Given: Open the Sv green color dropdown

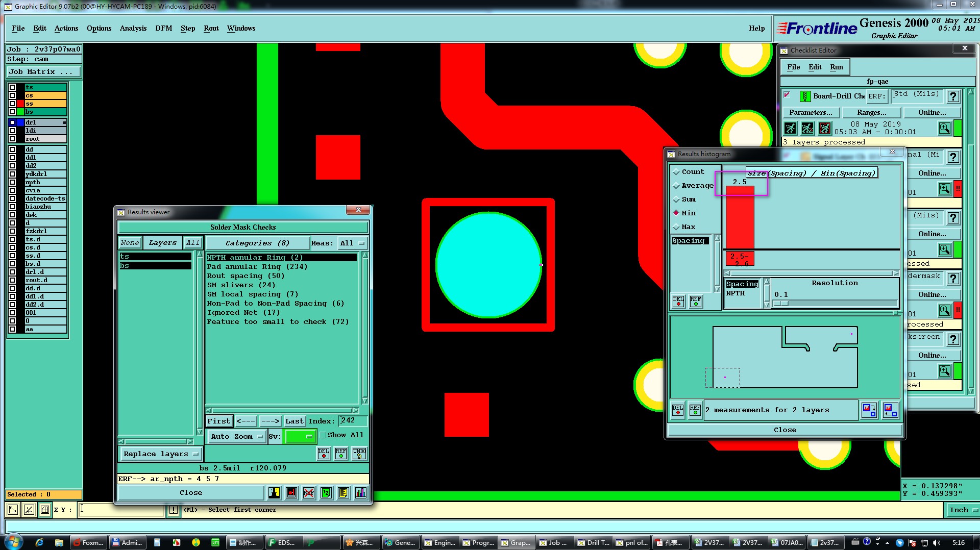Looking at the screenshot, I should click(x=300, y=436).
